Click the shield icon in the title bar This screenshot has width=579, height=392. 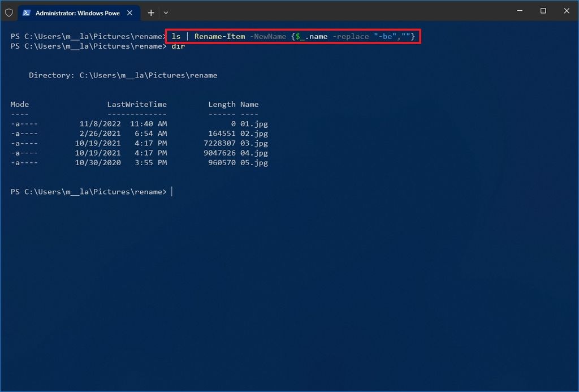[x=8, y=12]
